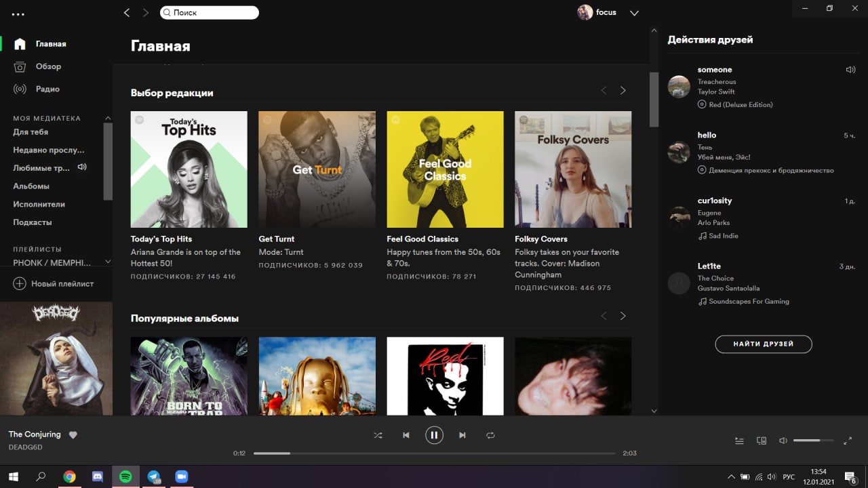Click the DEADG6D album cover art
Image resolution: width=868 pixels, height=488 pixels.
click(56, 359)
